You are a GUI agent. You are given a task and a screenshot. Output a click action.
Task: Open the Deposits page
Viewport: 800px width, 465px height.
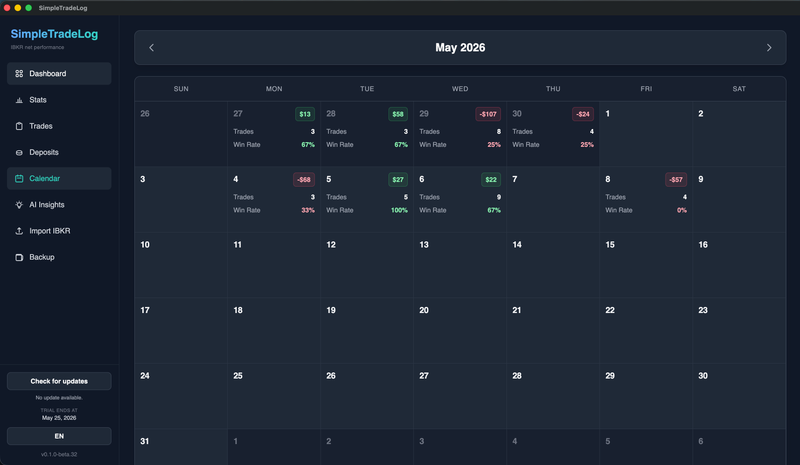pyautogui.click(x=59, y=153)
